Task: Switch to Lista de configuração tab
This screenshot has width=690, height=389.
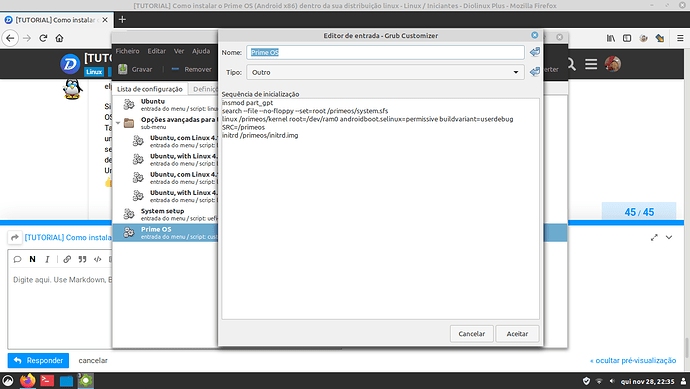Action: pos(150,89)
